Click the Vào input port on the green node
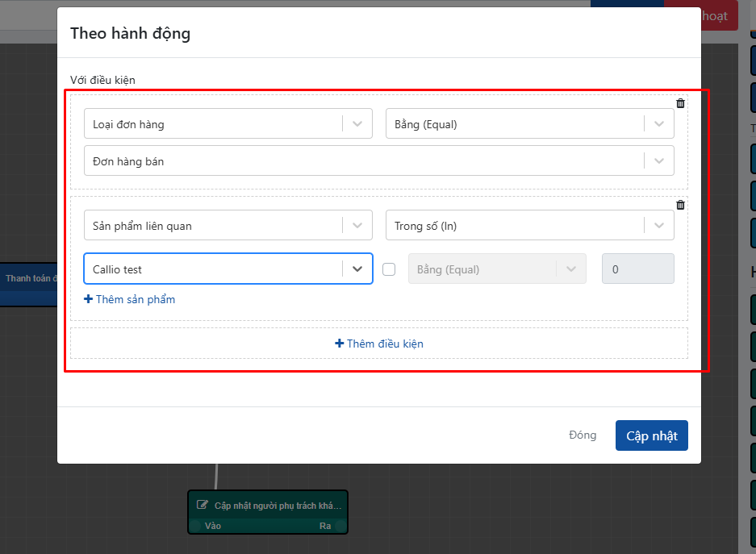Screen dimensions: 756x554 pyautogui.click(x=196, y=526)
